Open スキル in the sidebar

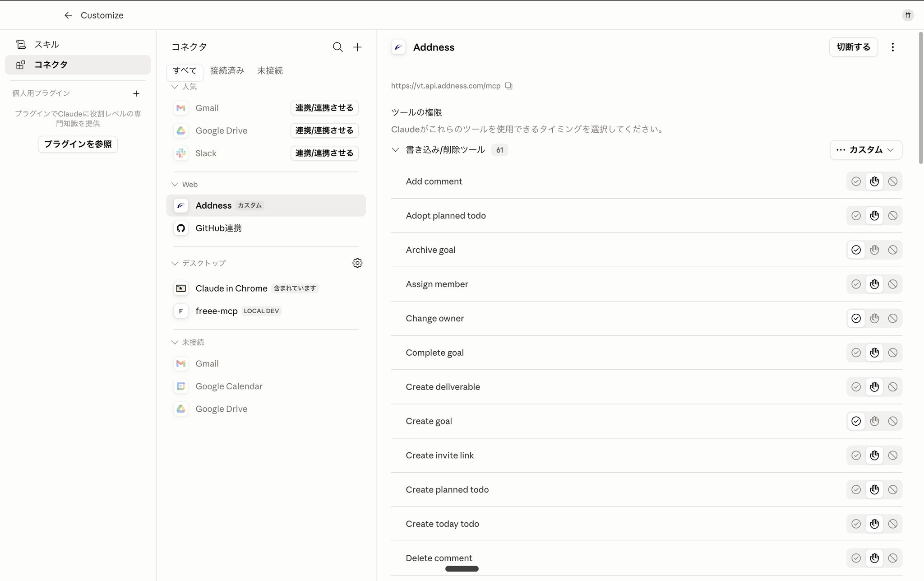pyautogui.click(x=78, y=44)
